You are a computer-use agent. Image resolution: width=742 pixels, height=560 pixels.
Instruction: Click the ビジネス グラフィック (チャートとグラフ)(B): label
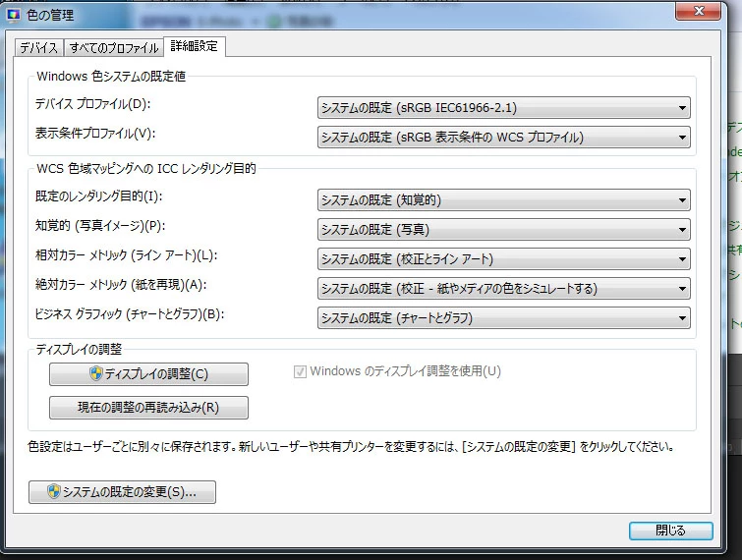130,314
